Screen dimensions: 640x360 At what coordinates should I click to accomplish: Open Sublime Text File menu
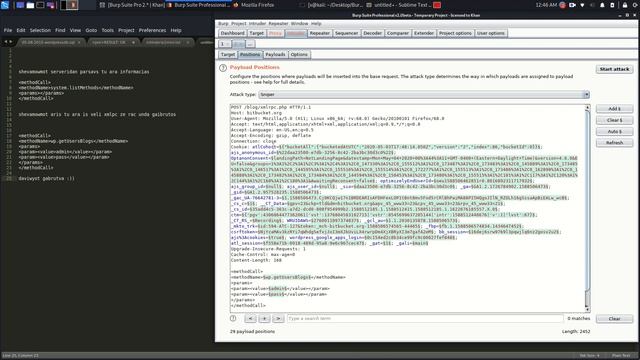(8, 30)
